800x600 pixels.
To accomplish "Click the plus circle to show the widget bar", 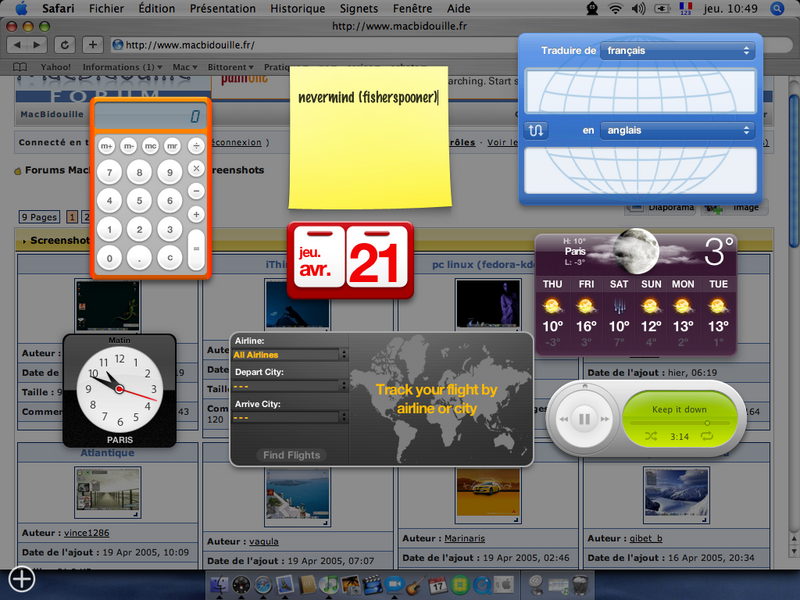I will pos(22,579).
